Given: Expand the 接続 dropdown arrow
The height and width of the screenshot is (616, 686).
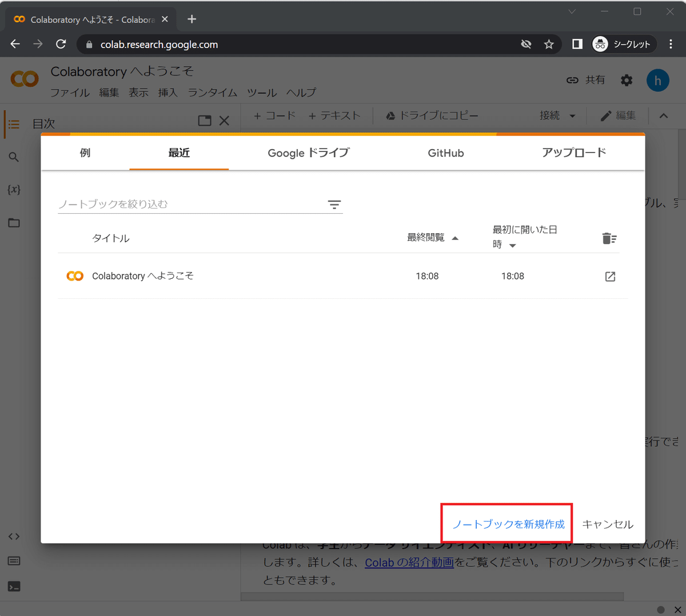Looking at the screenshot, I should coord(572,116).
